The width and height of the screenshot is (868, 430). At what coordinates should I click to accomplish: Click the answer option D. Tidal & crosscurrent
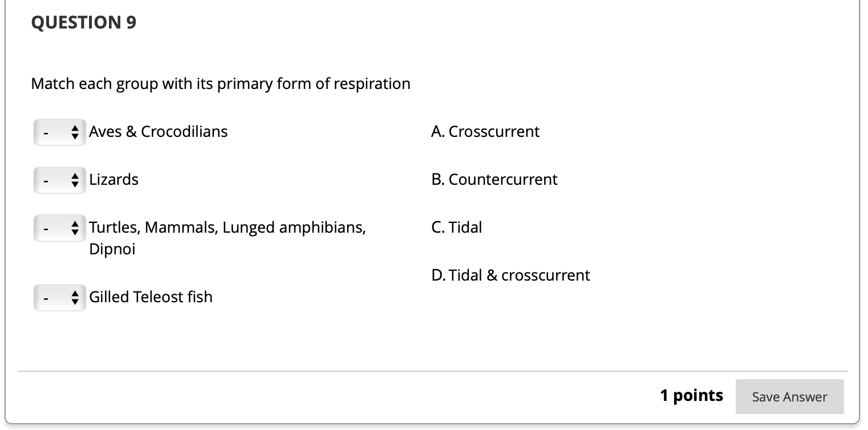[510, 275]
